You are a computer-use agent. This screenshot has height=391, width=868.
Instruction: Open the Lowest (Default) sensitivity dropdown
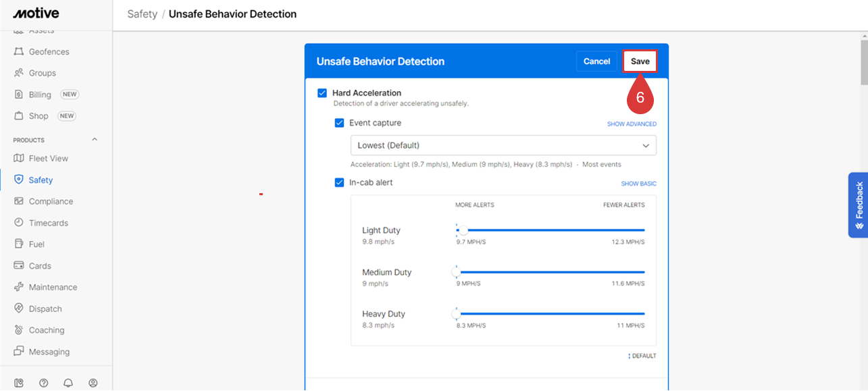(503, 145)
